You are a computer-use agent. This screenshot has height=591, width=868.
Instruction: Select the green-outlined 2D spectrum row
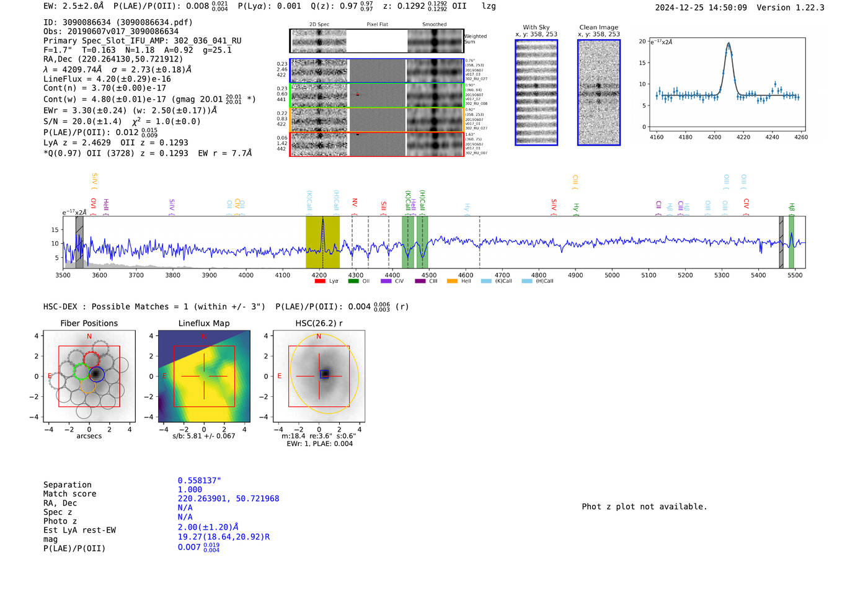click(x=377, y=95)
